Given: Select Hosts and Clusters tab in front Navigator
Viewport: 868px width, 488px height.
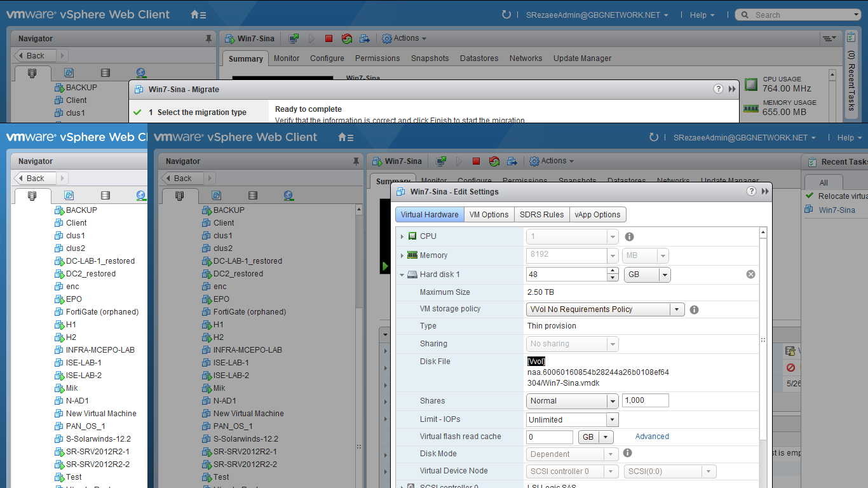Looking at the screenshot, I should tap(179, 196).
